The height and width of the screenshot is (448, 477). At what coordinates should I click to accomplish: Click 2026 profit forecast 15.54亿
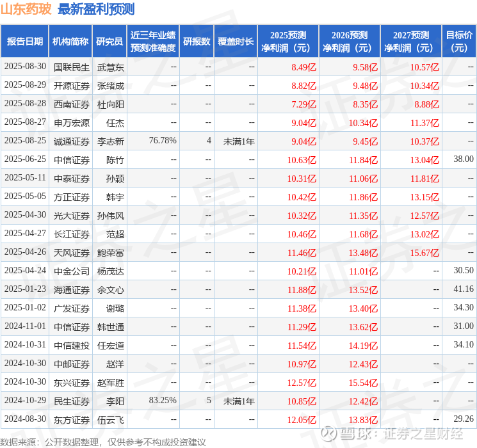point(363,383)
